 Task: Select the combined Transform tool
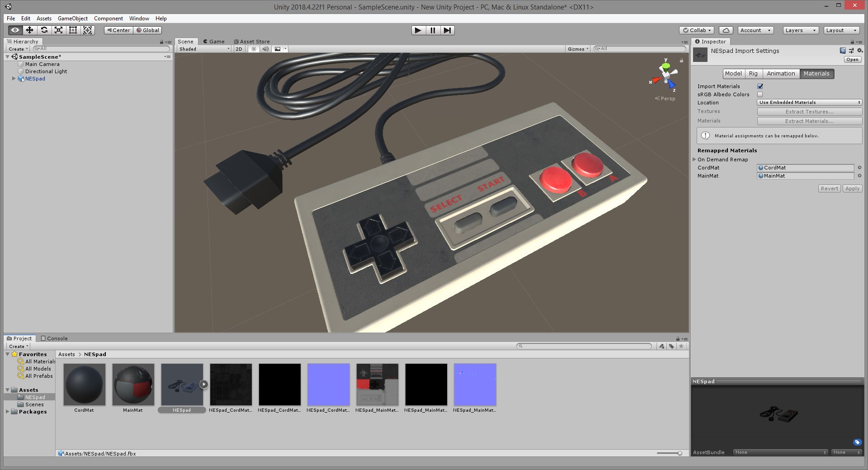click(x=88, y=30)
